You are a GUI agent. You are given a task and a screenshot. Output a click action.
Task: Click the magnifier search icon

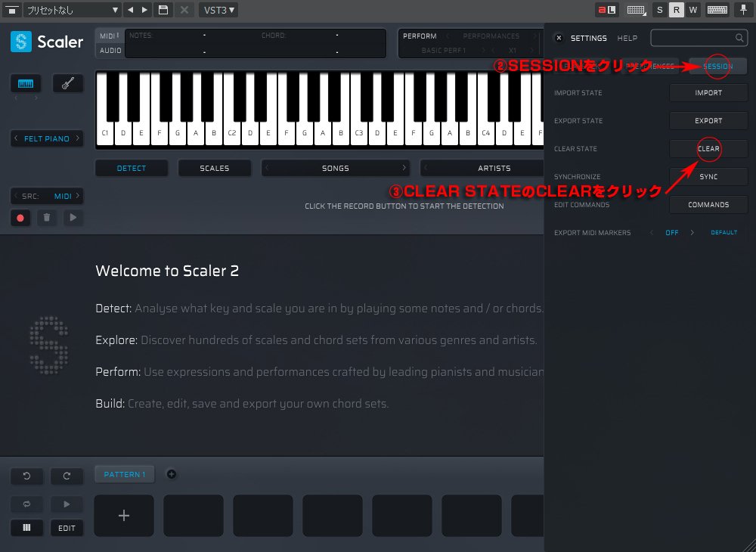pyautogui.click(x=739, y=38)
